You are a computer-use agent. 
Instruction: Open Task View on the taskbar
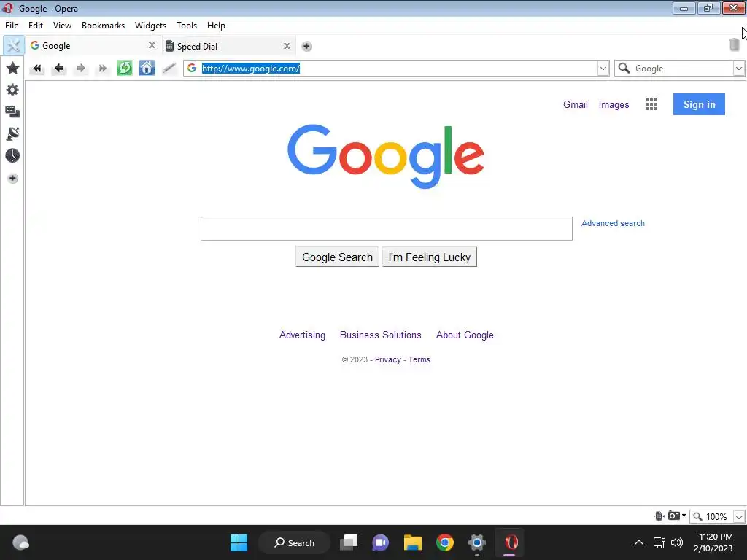tap(349, 542)
